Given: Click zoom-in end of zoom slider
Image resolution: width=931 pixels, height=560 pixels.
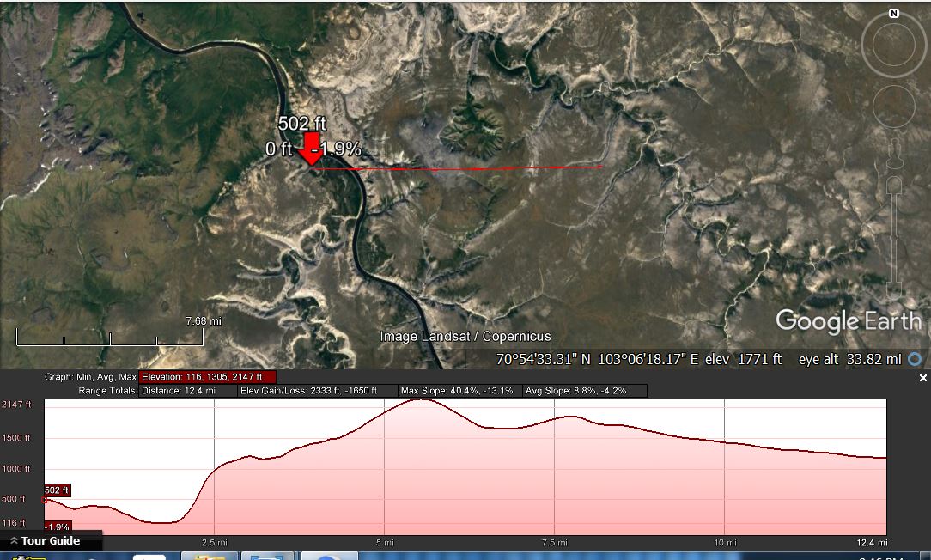Looking at the screenshot, I should click(x=894, y=184).
